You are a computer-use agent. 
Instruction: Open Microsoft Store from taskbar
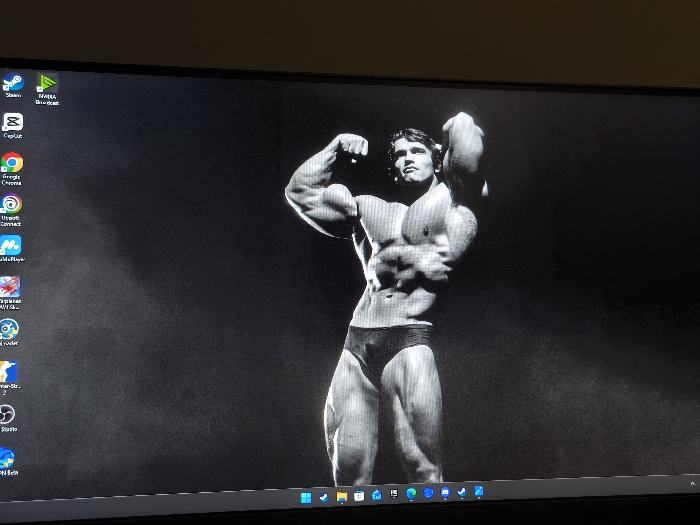359,496
